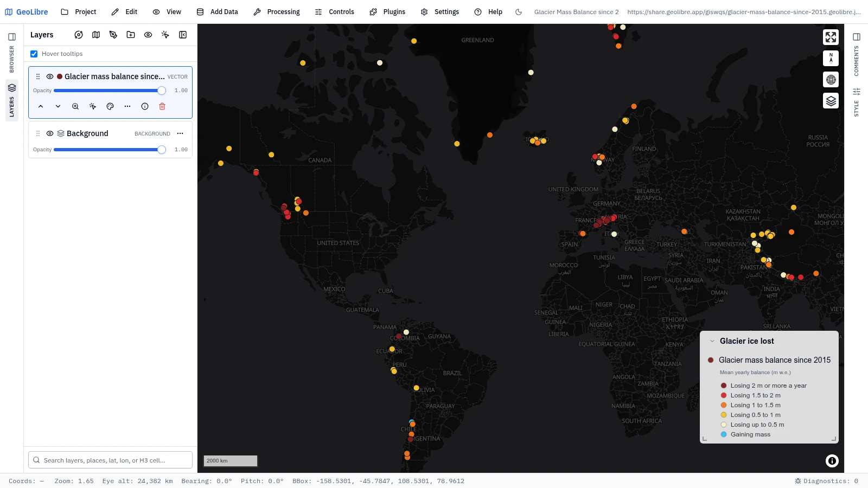Click the Glacier mass balance since... layer name
The image size is (868, 488).
114,76
